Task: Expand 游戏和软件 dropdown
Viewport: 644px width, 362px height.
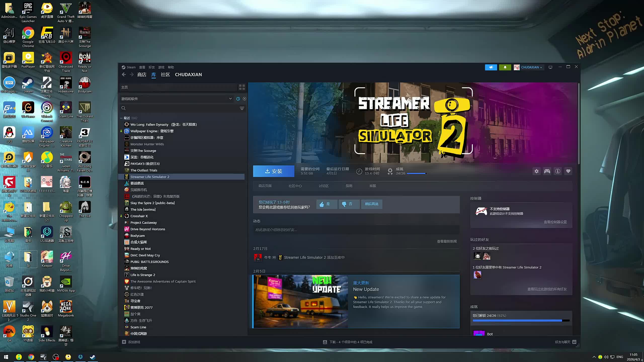Action: 230,99
